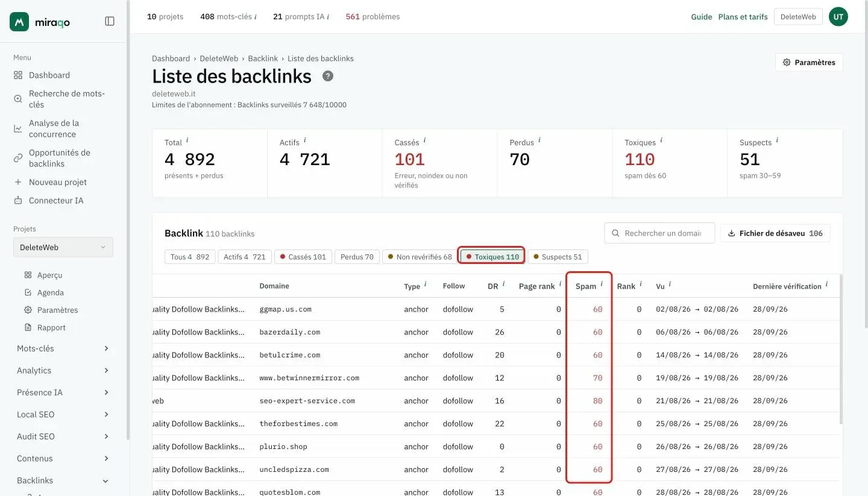
Task: Open the Dashboard grid icon in menu
Action: 18,75
